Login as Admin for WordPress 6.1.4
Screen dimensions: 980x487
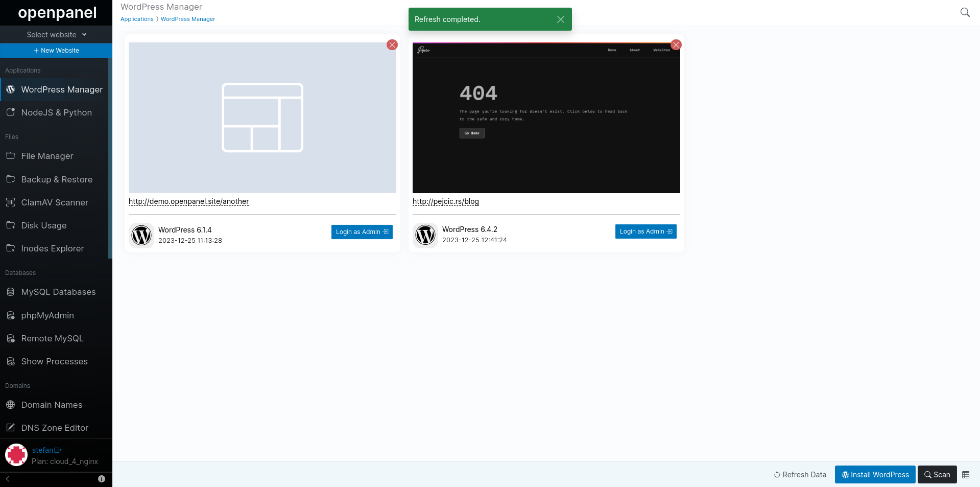pos(362,232)
